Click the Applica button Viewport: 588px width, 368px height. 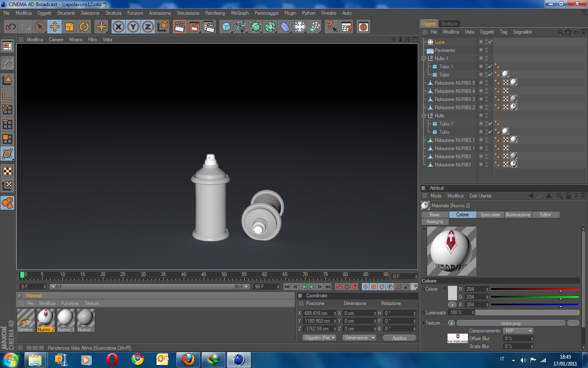[x=399, y=338]
